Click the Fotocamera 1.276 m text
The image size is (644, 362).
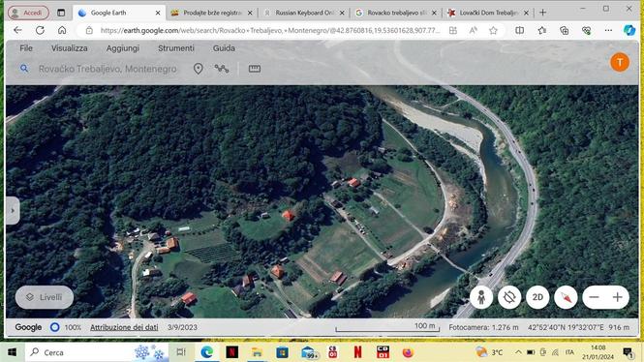pyautogui.click(x=483, y=327)
